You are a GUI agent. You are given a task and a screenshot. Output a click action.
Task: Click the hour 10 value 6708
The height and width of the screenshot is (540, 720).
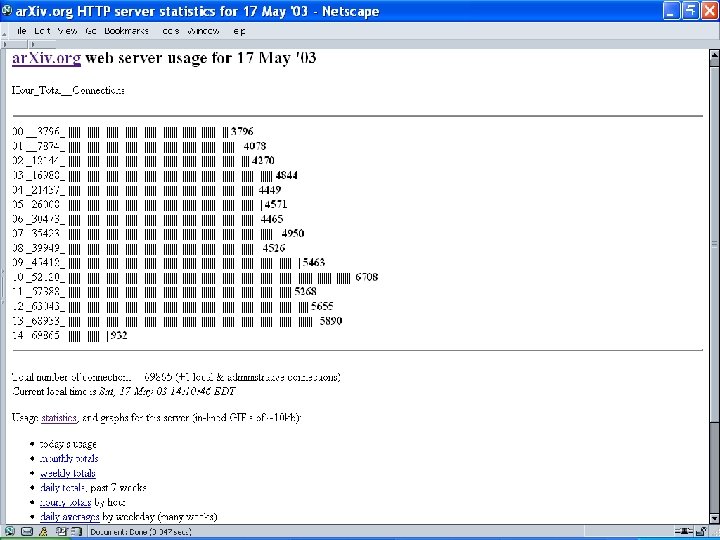pyautogui.click(x=366, y=277)
